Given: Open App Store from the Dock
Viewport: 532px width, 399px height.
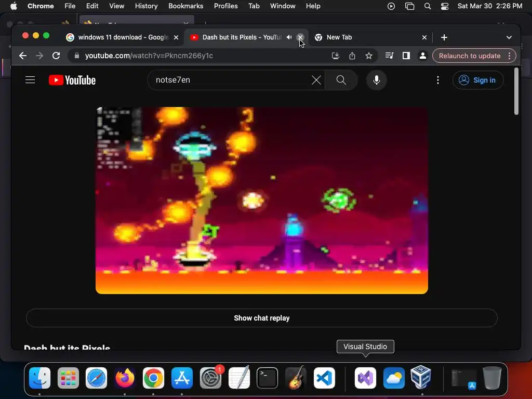Looking at the screenshot, I should tap(182, 378).
